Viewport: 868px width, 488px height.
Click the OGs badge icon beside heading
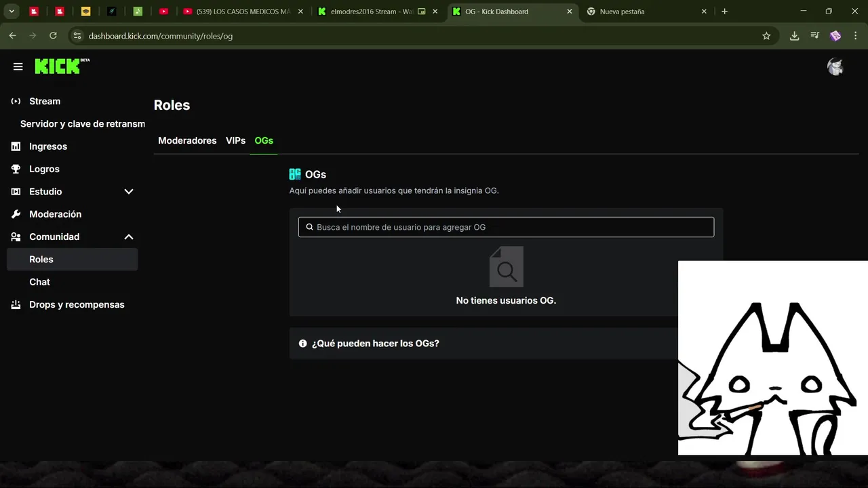pyautogui.click(x=295, y=174)
